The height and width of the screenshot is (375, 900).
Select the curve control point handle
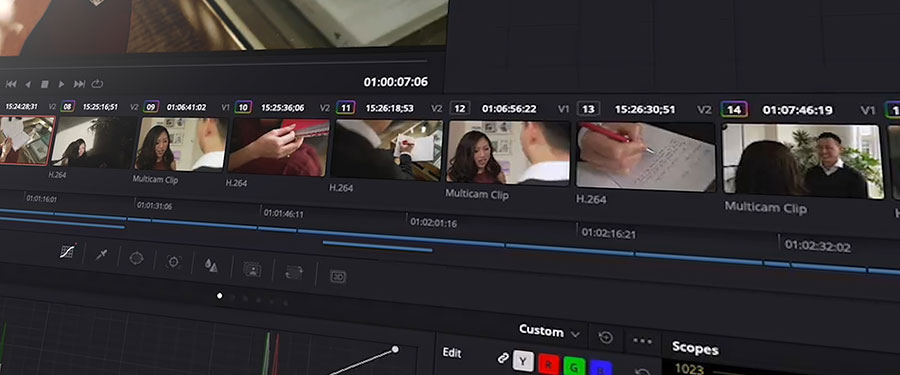tap(395, 349)
